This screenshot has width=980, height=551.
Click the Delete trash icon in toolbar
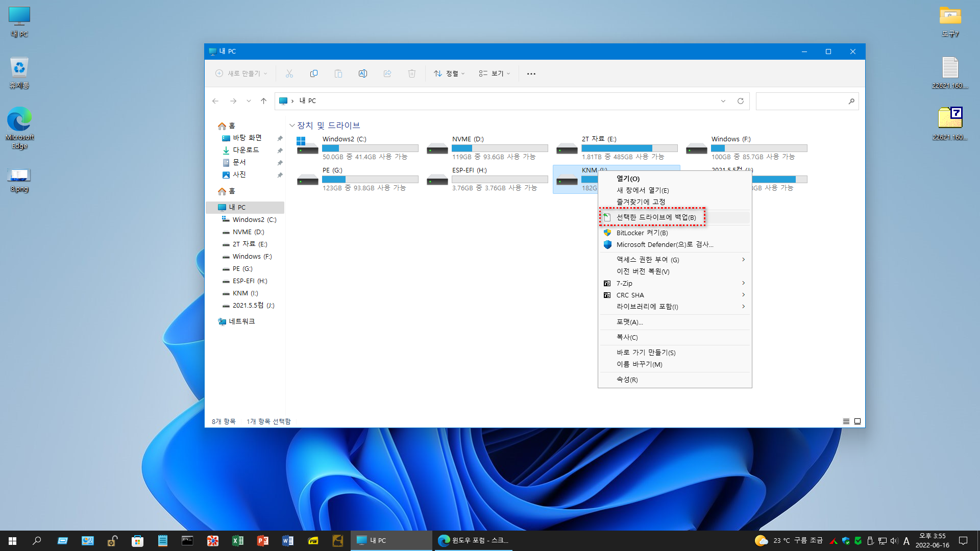412,73
